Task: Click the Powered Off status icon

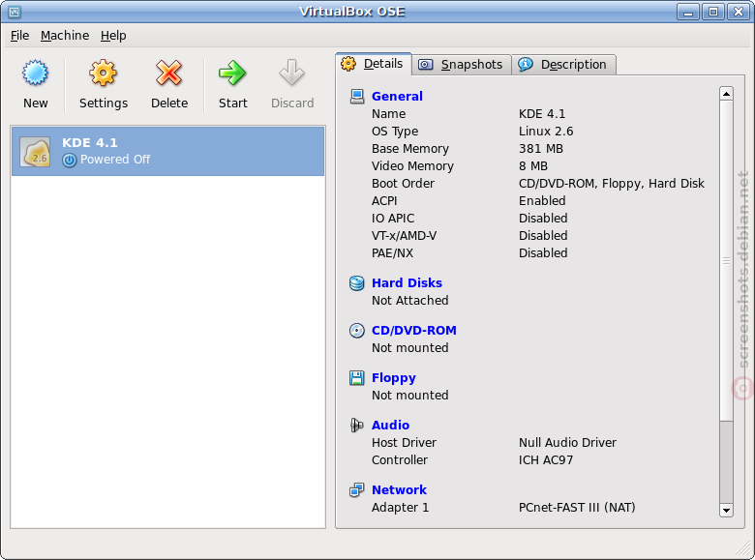Action: coord(70,160)
